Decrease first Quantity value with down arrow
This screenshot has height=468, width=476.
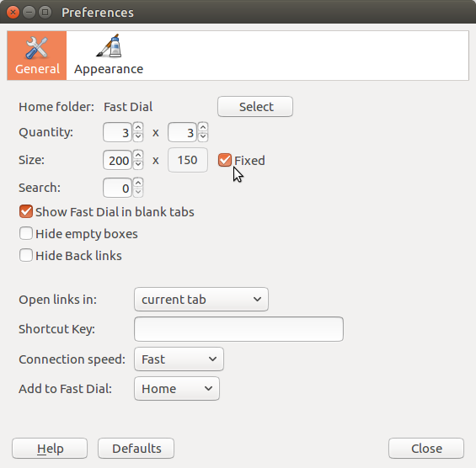tap(138, 137)
